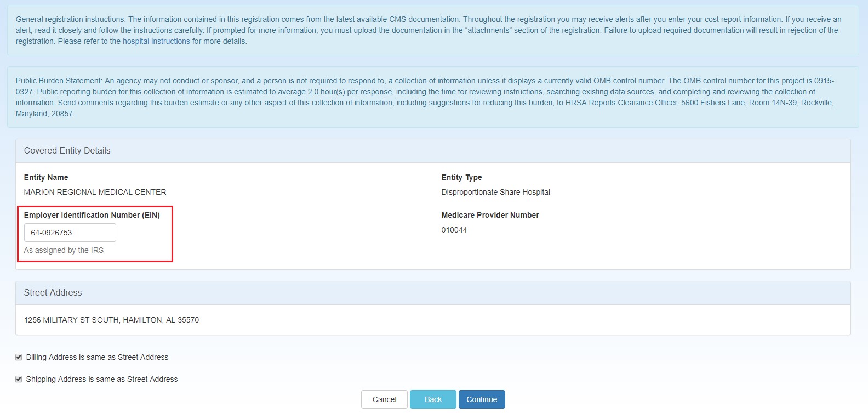Click the Covered Entity Details panel header

(67, 151)
